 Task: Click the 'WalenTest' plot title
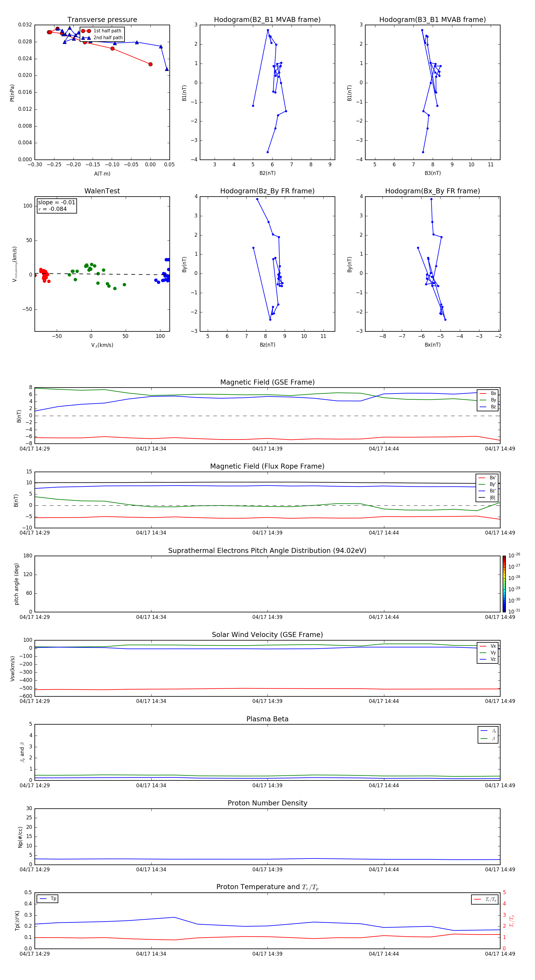(x=102, y=191)
